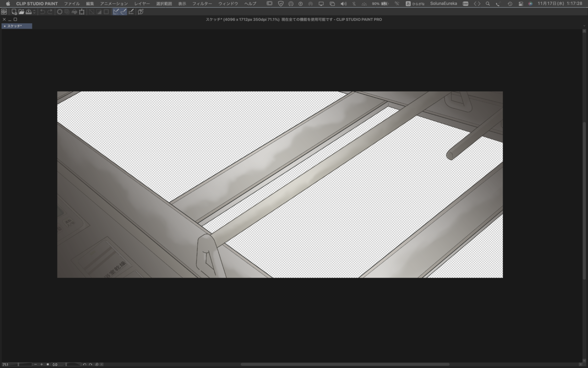Open the macOS Apple menu
588x368 pixels.
(8, 3)
